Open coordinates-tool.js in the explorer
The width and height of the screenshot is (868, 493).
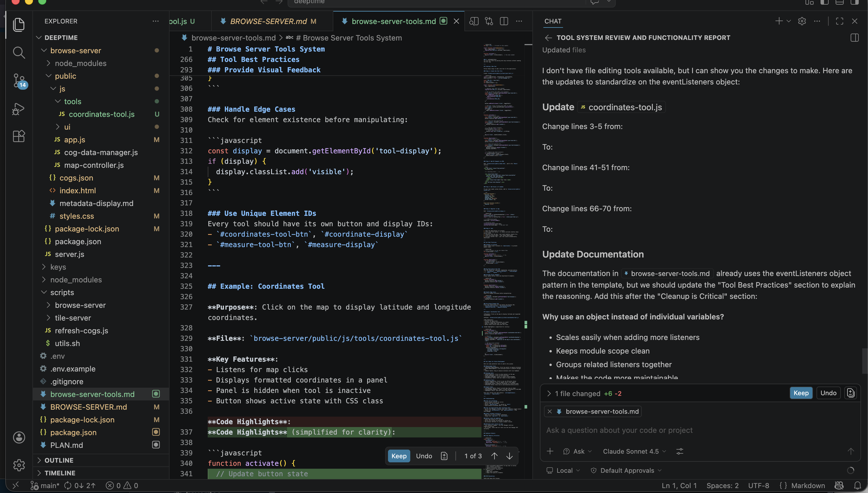[x=102, y=114]
